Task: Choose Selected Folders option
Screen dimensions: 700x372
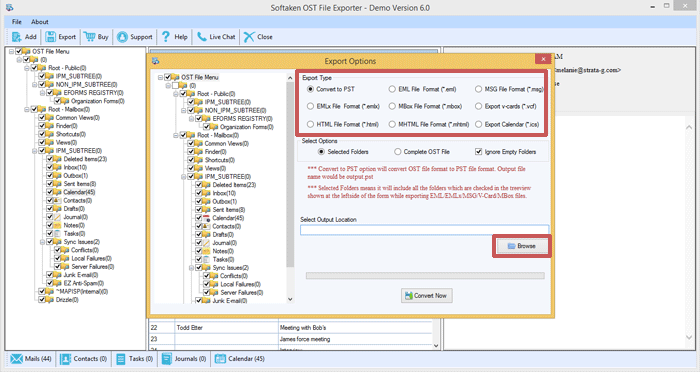Action: pyautogui.click(x=321, y=152)
